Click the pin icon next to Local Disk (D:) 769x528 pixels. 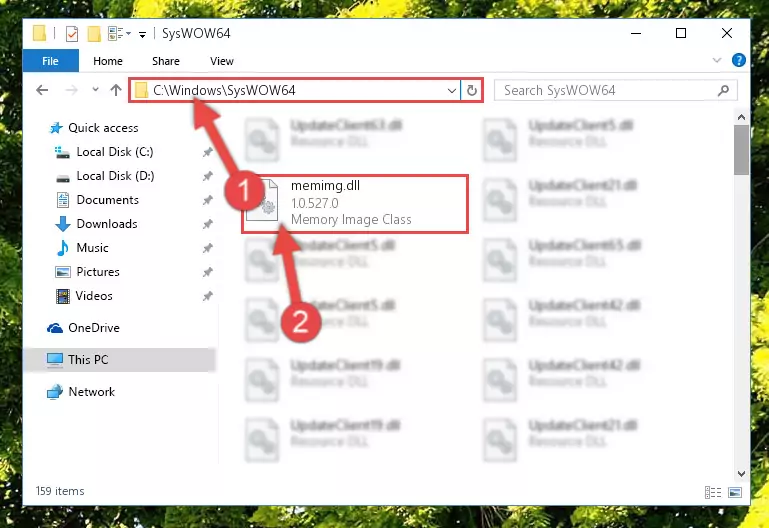click(207, 176)
